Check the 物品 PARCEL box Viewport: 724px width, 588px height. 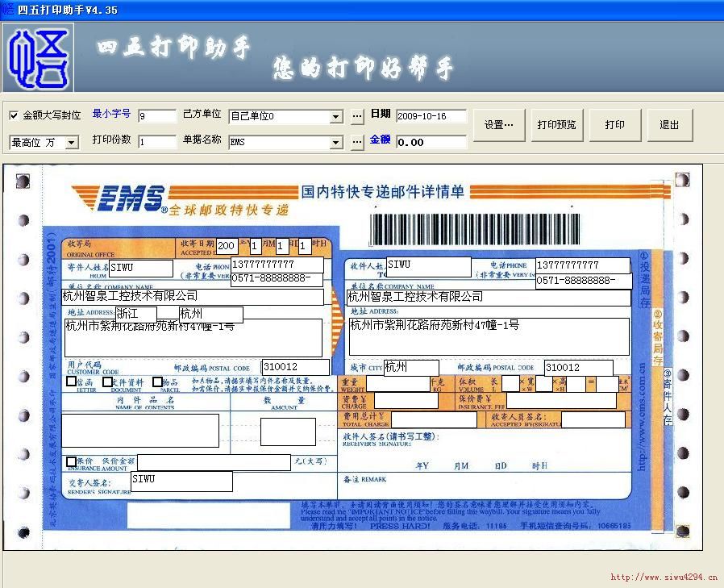157,382
